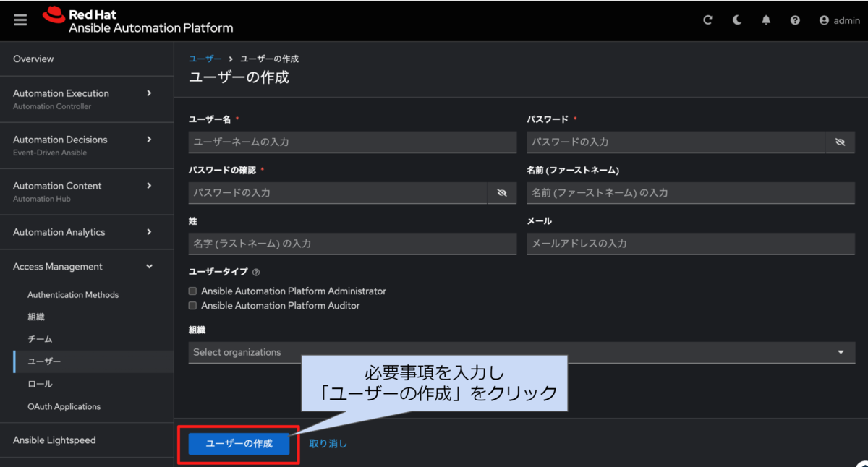Open Overview in sidebar
The image size is (868, 467).
point(87,59)
